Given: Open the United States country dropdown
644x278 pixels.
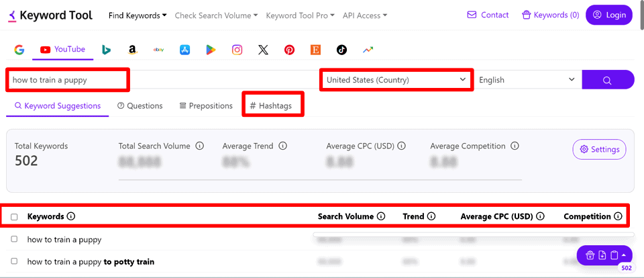Looking at the screenshot, I should coord(396,80).
